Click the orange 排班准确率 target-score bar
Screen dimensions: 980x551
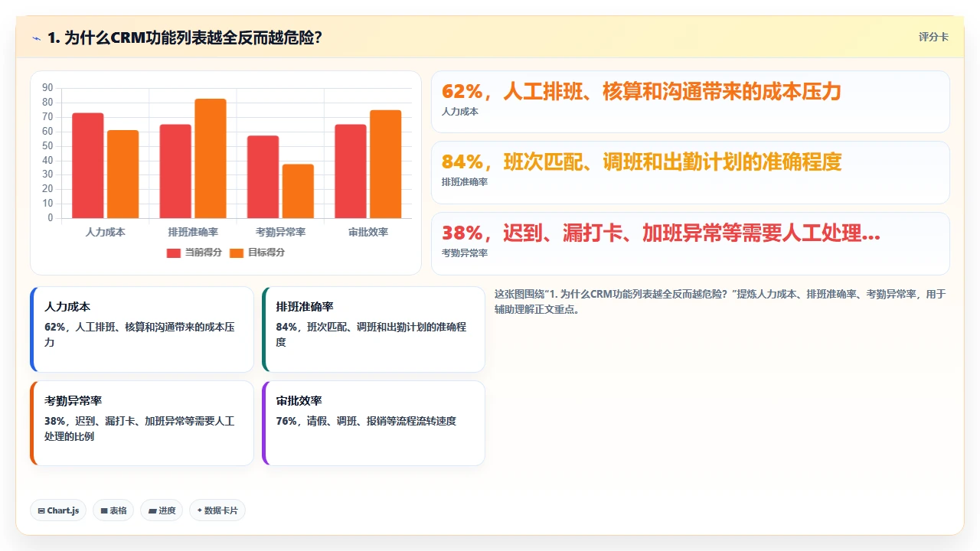pyautogui.click(x=211, y=158)
